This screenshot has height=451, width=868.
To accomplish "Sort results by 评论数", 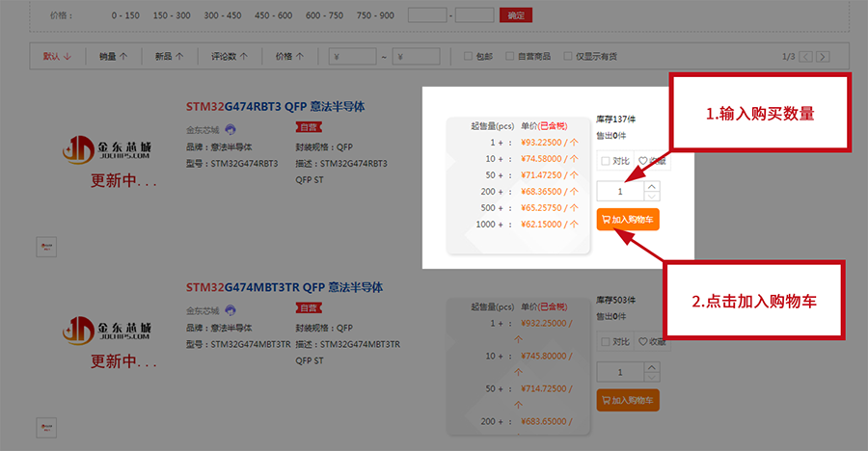I will [x=230, y=56].
